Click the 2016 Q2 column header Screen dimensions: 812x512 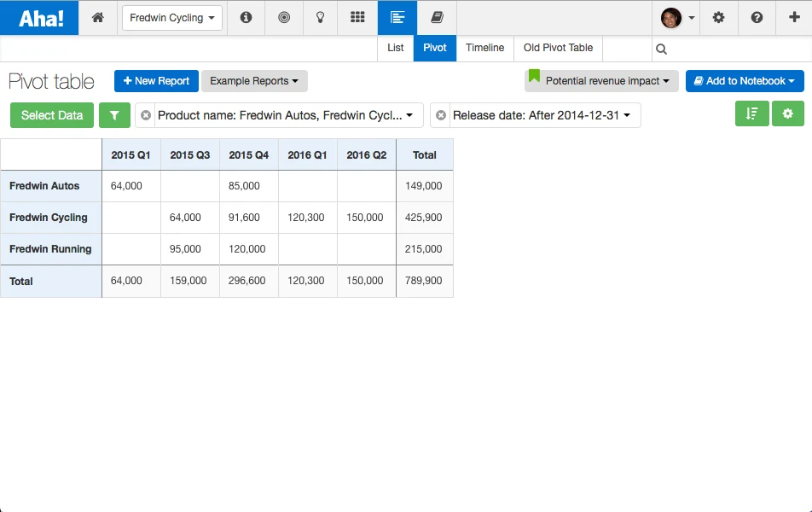pos(367,155)
